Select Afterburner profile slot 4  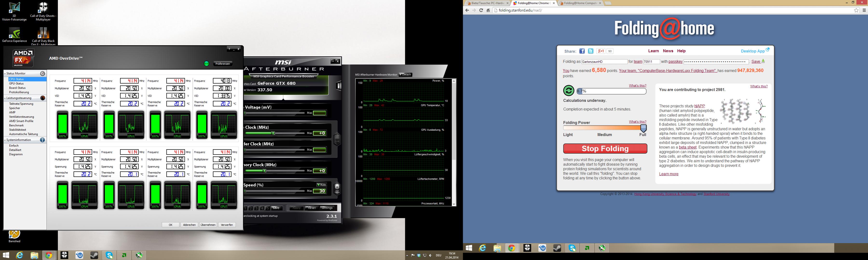[x=262, y=208]
